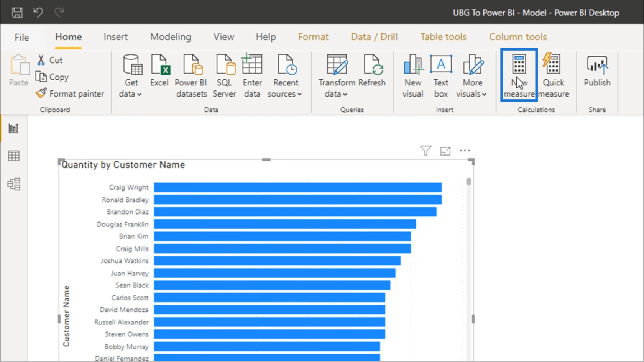The image size is (644, 362).
Task: Switch to Model view in left sidebar
Action: (x=14, y=184)
